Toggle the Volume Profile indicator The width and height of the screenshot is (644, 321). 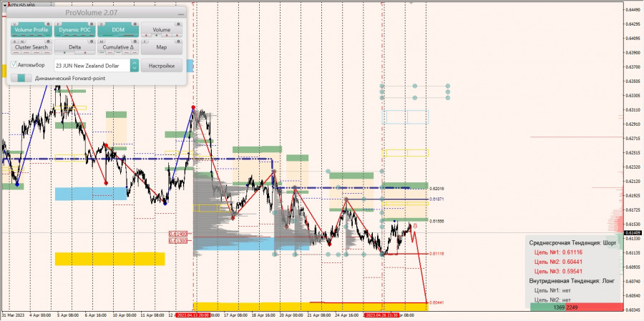[31, 29]
